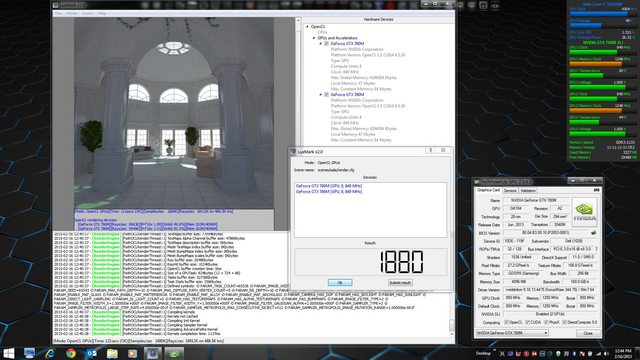Screen dimensions: 640x360
Task: Open the Mode menu in LuxMark
Action: coord(71,13)
